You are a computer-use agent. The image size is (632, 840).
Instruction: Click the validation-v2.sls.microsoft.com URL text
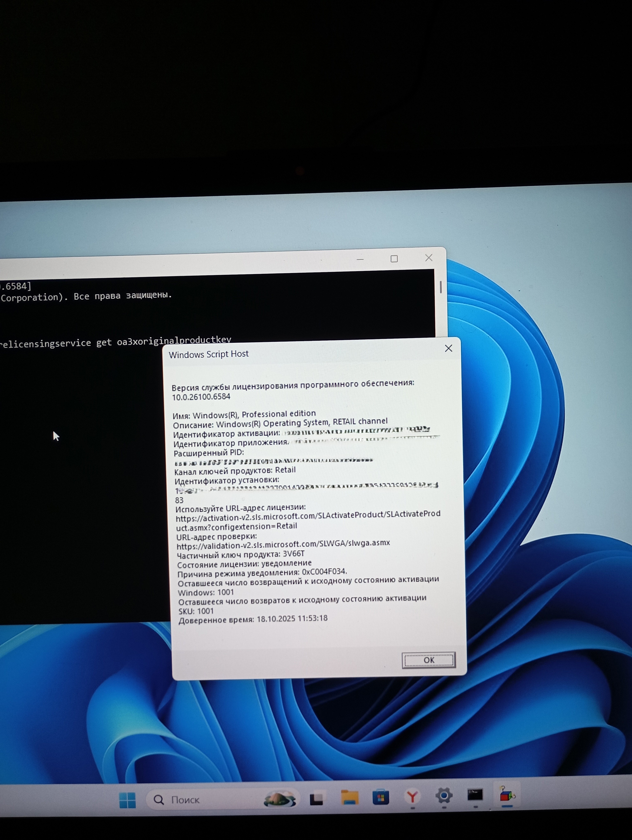pyautogui.click(x=283, y=544)
